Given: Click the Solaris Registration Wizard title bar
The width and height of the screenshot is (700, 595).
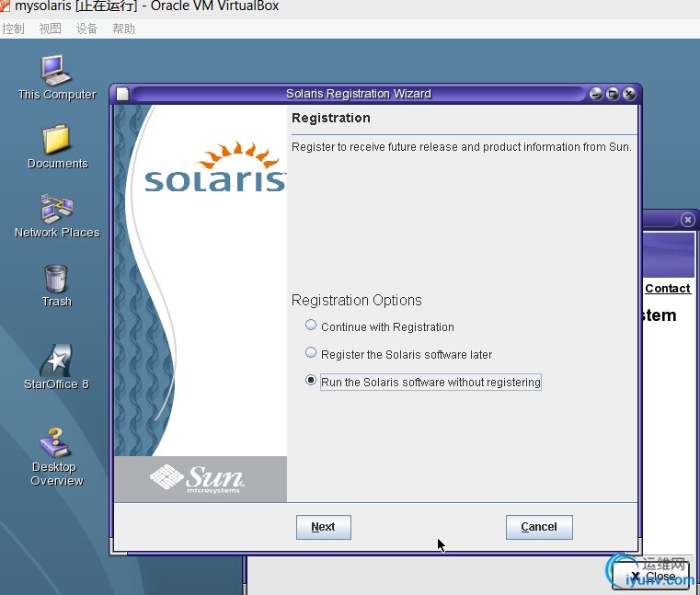Looking at the screenshot, I should point(359,94).
